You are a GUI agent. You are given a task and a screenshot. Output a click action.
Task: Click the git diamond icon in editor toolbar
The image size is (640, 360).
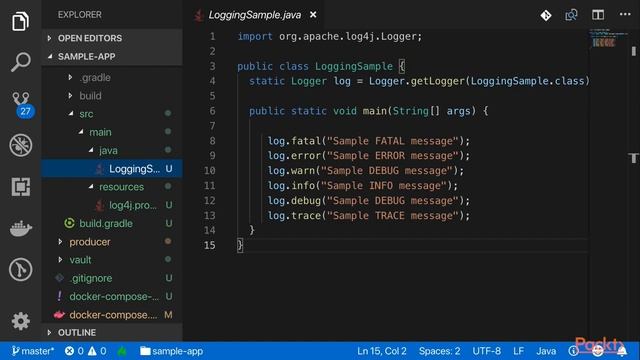546,15
